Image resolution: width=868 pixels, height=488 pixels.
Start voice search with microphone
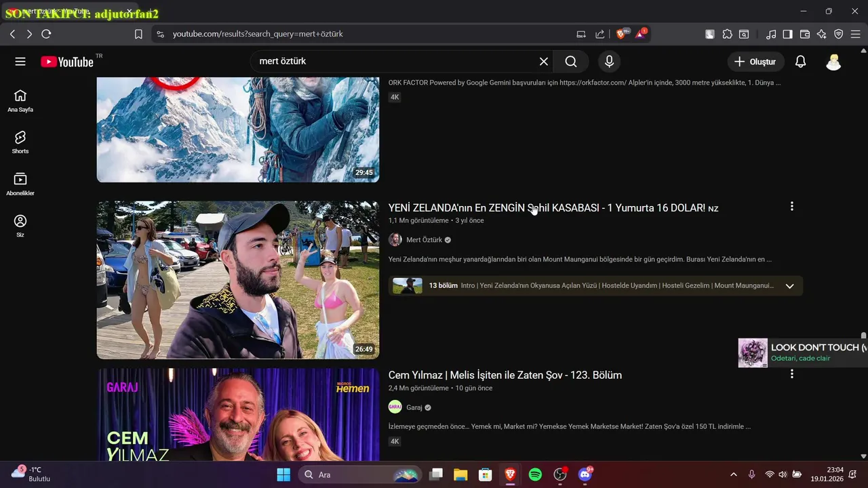tap(609, 62)
